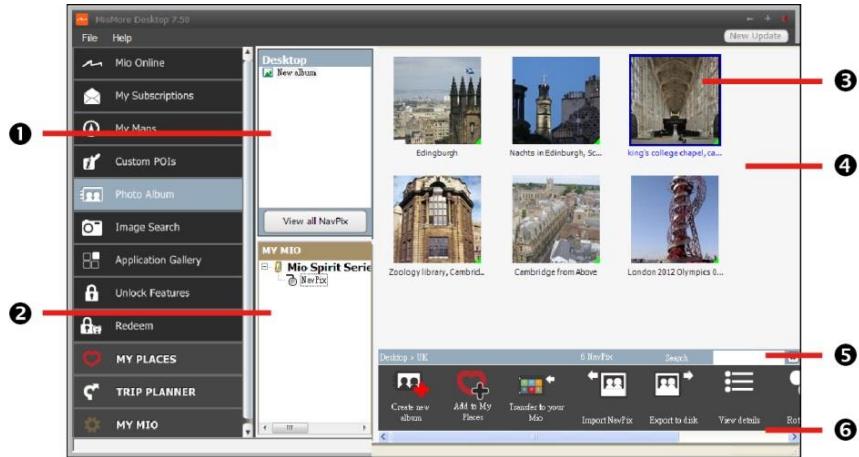This screenshot has width=859, height=457.
Task: Click toolbar scroll left arrow
Action: (x=383, y=437)
